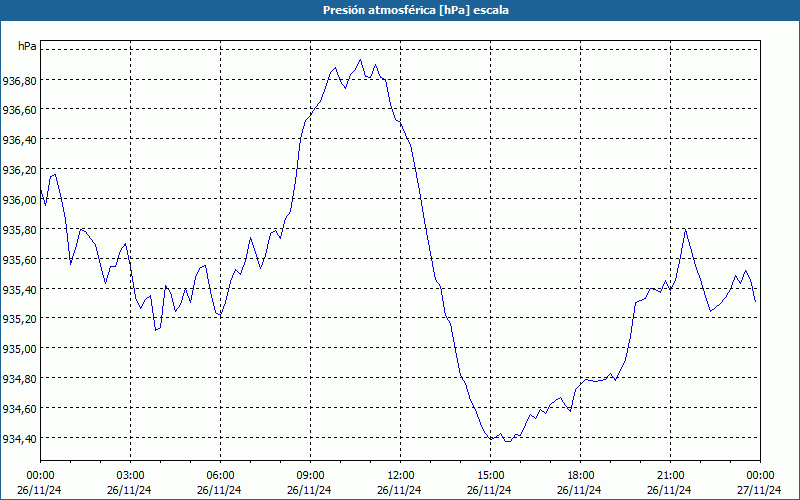Click the 27/11/24 date label

click(759, 490)
